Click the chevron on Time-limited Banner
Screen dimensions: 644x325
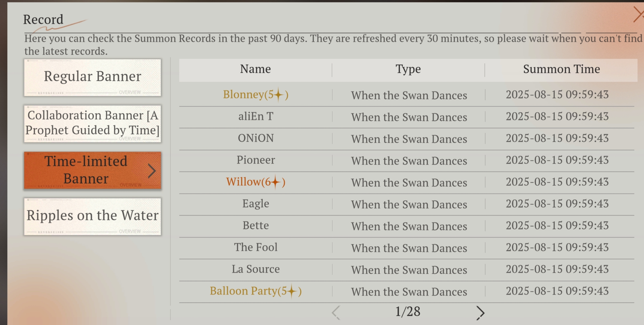pos(152,171)
